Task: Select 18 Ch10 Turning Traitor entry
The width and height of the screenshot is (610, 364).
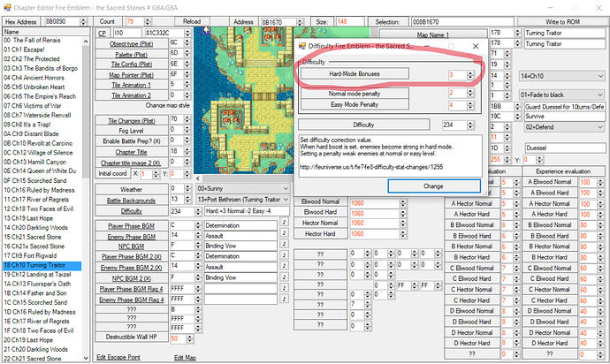Action: (x=42, y=265)
